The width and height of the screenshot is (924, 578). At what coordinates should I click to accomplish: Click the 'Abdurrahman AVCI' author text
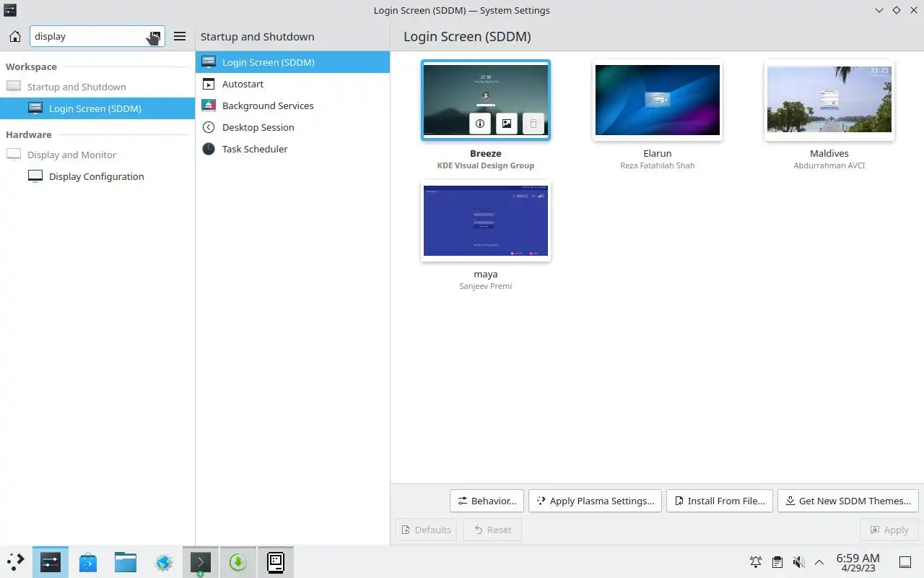pos(829,165)
